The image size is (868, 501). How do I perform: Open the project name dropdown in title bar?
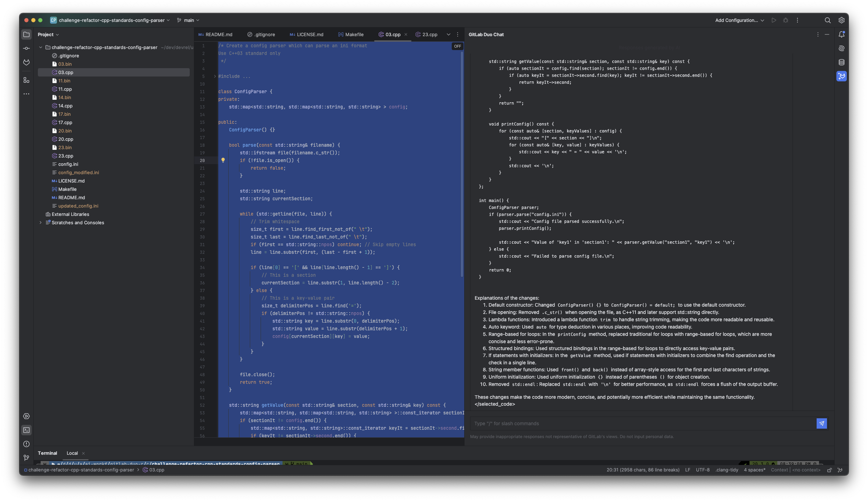coord(110,20)
